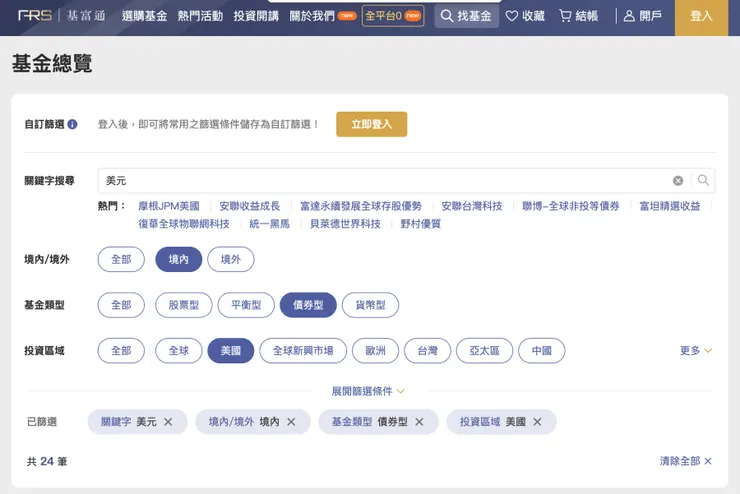The height and width of the screenshot is (494, 740).
Task: Click the info icon next to 自訂篩選
Action: 72,124
